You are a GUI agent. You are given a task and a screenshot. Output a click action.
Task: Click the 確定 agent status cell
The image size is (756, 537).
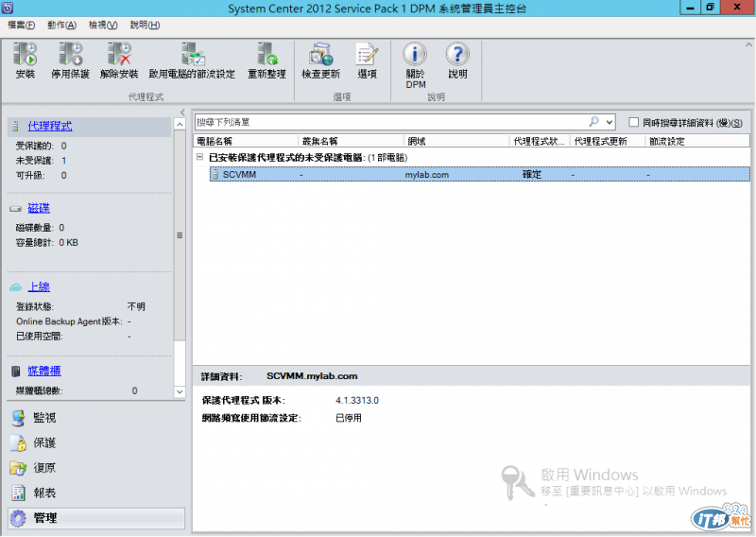[532, 175]
